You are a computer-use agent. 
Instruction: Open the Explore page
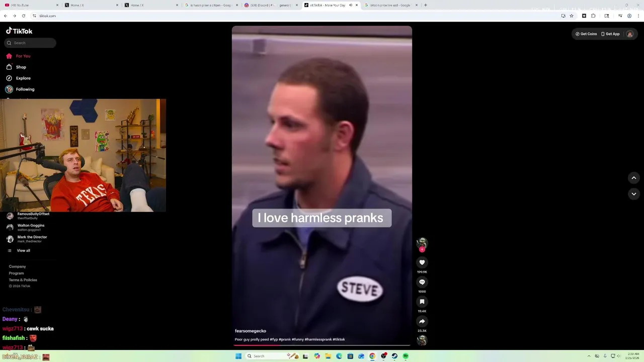pyautogui.click(x=18, y=78)
